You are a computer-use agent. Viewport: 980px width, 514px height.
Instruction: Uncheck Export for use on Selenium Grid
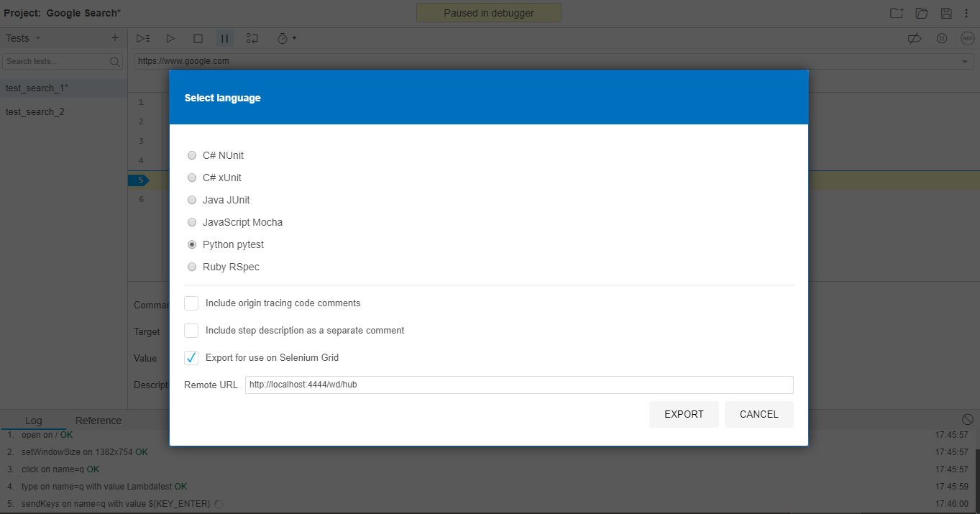(191, 357)
